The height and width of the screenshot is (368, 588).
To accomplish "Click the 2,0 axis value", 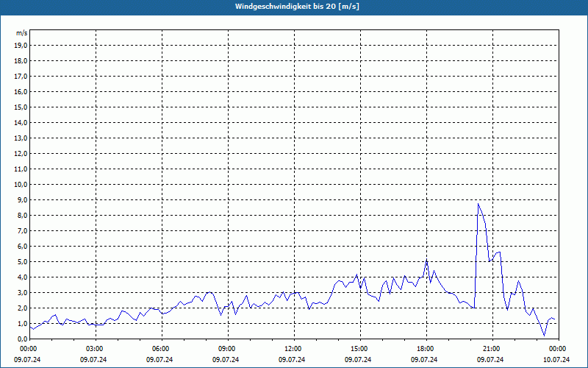I will coord(22,308).
